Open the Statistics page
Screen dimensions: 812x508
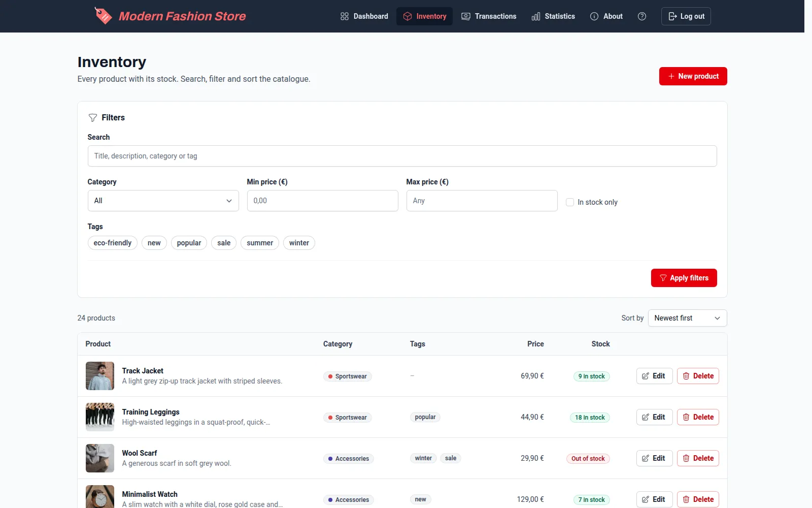pyautogui.click(x=553, y=16)
